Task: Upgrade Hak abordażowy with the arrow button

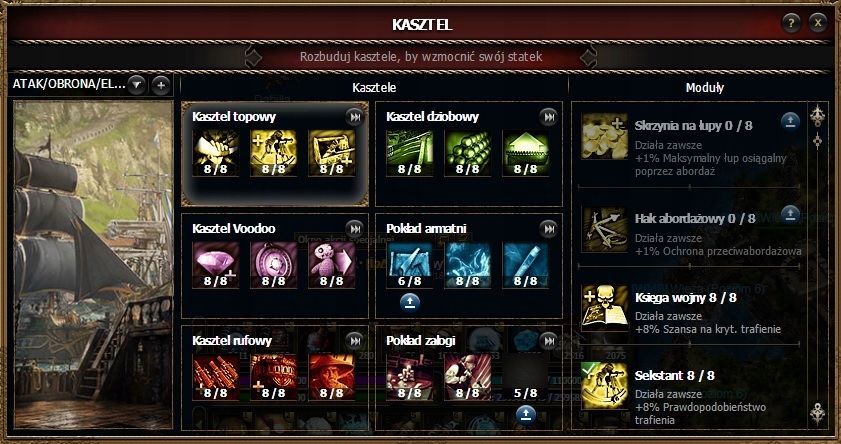Action: [x=790, y=215]
